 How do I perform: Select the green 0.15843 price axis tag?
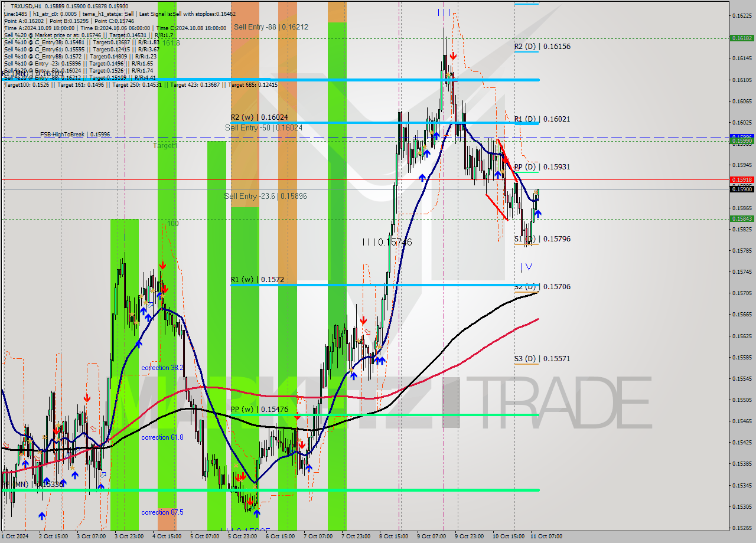[742, 218]
